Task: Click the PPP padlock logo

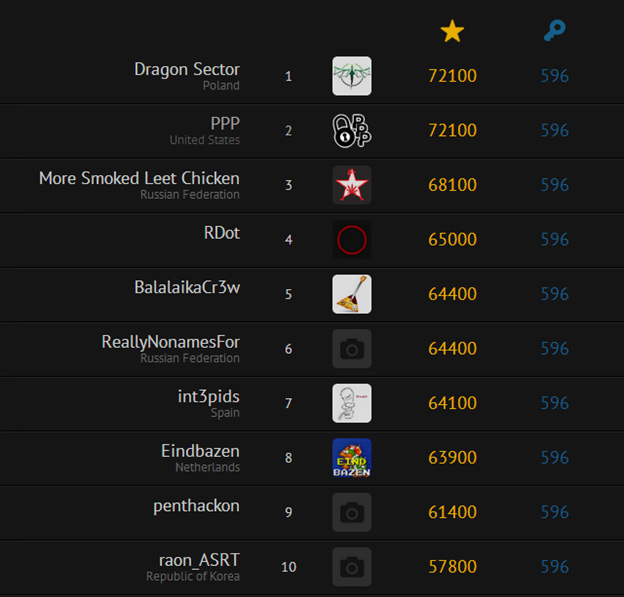Action: click(352, 131)
